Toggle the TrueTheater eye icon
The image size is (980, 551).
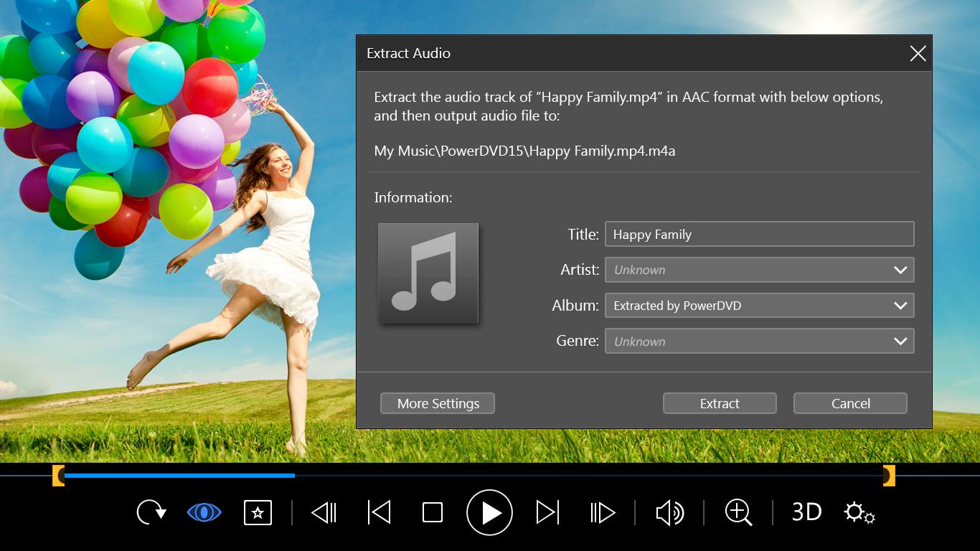[204, 512]
